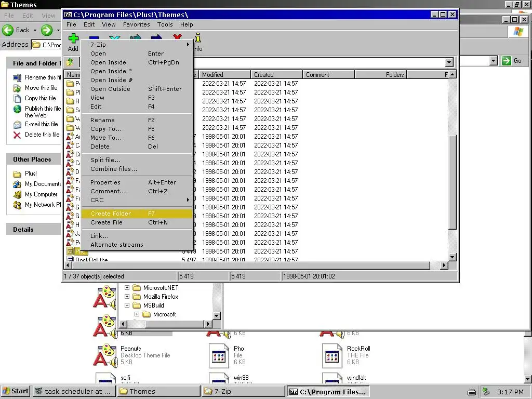Click the green Go arrow button
This screenshot has width=532, height=399.
pyautogui.click(x=506, y=61)
